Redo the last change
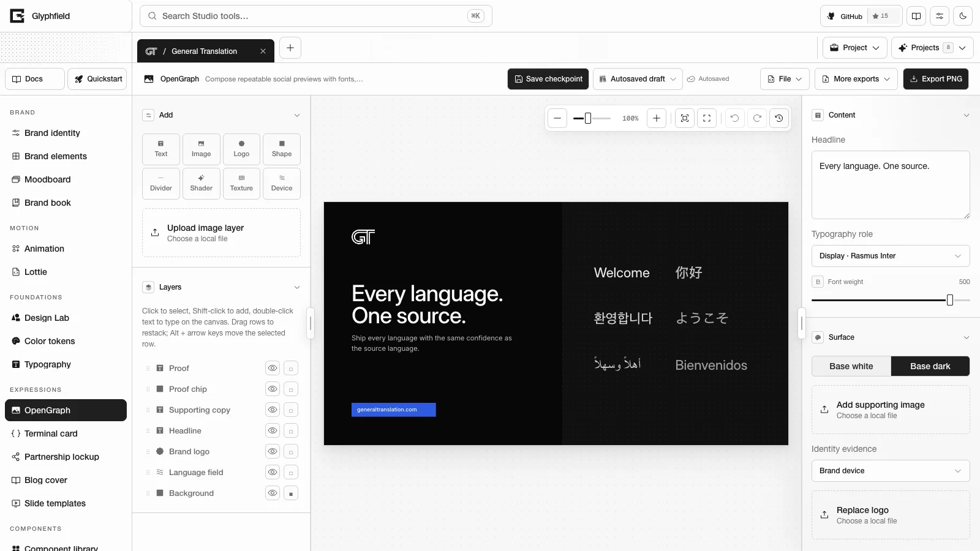The height and width of the screenshot is (551, 980). pos(757,118)
